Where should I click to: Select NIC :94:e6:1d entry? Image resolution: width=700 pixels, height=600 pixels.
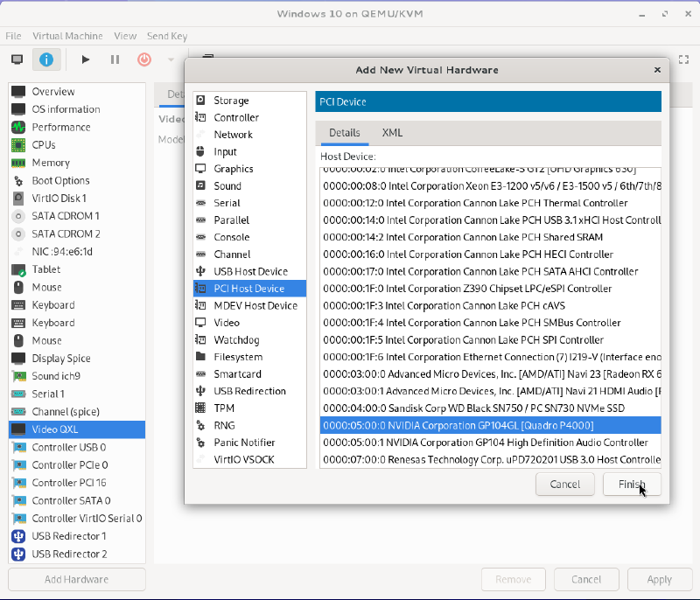pos(77,252)
